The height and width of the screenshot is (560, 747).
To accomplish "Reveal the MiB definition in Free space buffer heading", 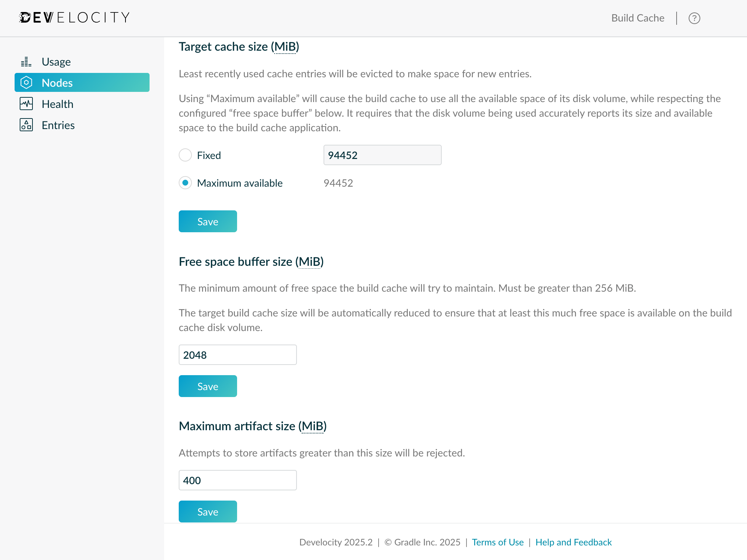I will [310, 261].
